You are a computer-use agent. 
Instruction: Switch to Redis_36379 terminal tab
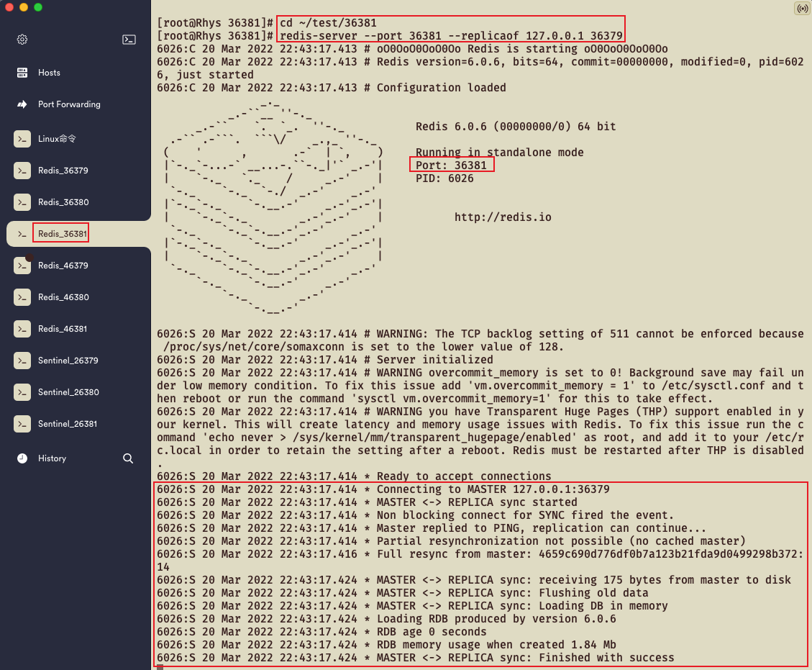(x=63, y=171)
